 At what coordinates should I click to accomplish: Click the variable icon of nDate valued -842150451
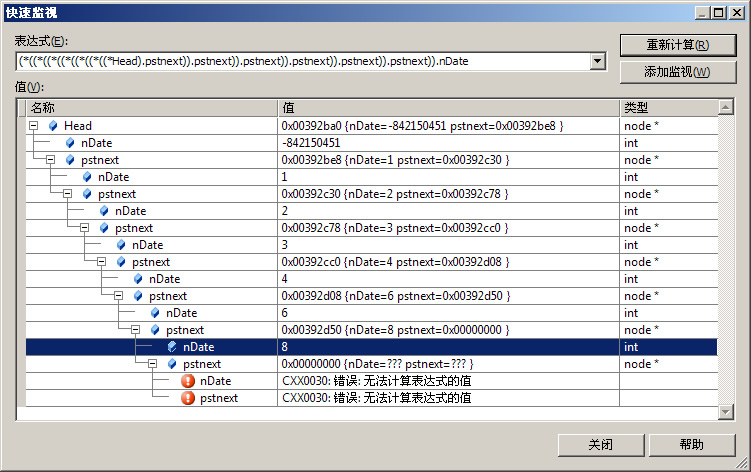point(69,143)
